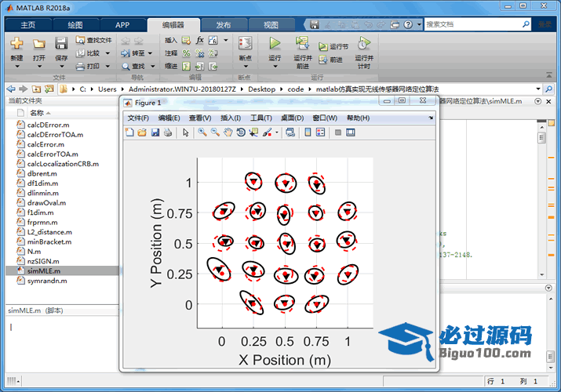The width and height of the screenshot is (561, 392).
Task: Switch to the 绘图 ribbon tab
Action: (75, 25)
